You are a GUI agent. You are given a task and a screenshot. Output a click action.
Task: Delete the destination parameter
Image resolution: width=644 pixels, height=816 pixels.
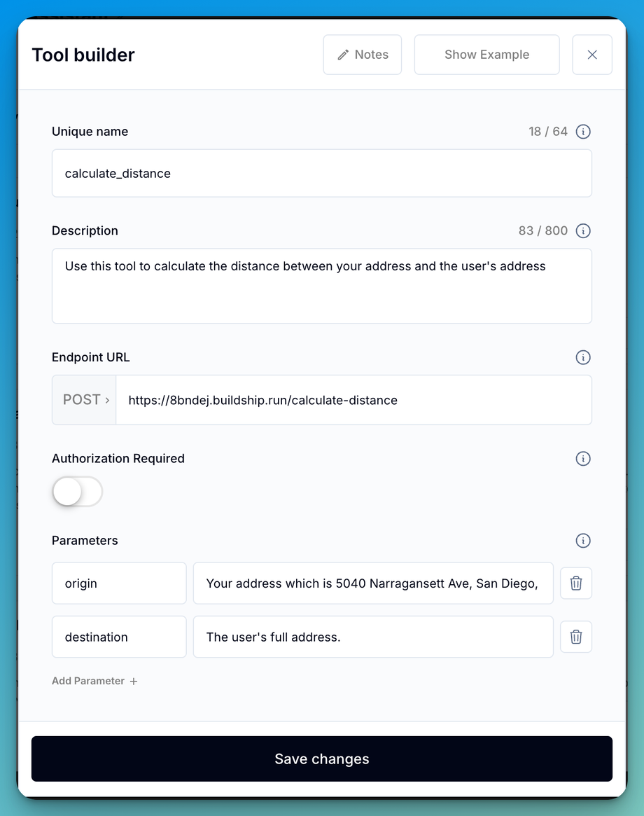point(576,637)
